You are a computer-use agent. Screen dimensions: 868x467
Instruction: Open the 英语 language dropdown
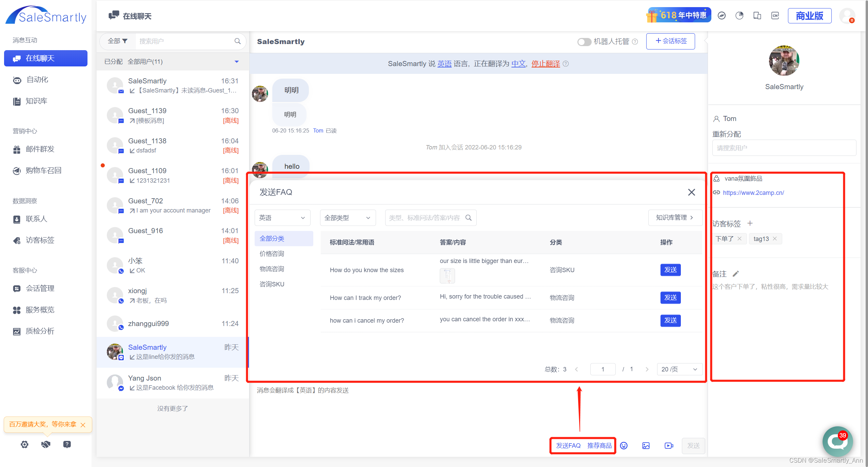[282, 218]
